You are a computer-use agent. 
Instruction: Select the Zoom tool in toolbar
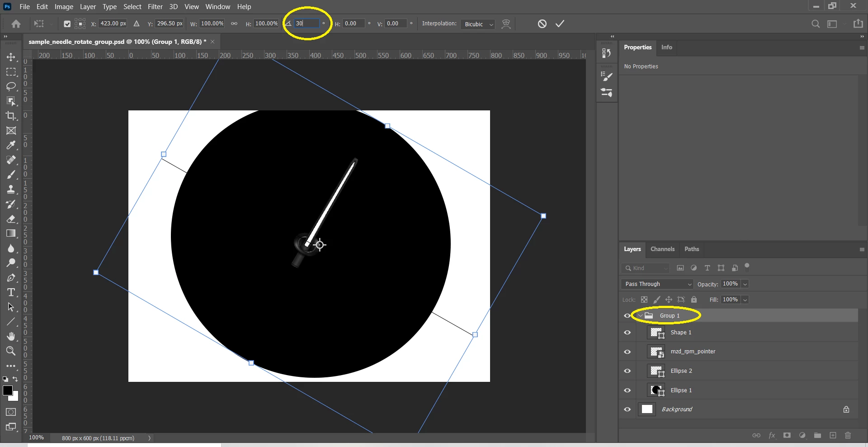[11, 351]
